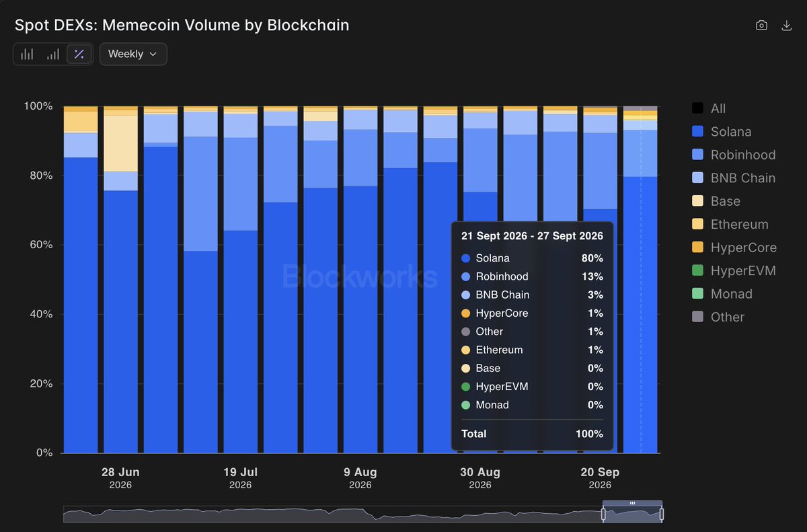Toggle Robinhood series in legend

pos(734,155)
